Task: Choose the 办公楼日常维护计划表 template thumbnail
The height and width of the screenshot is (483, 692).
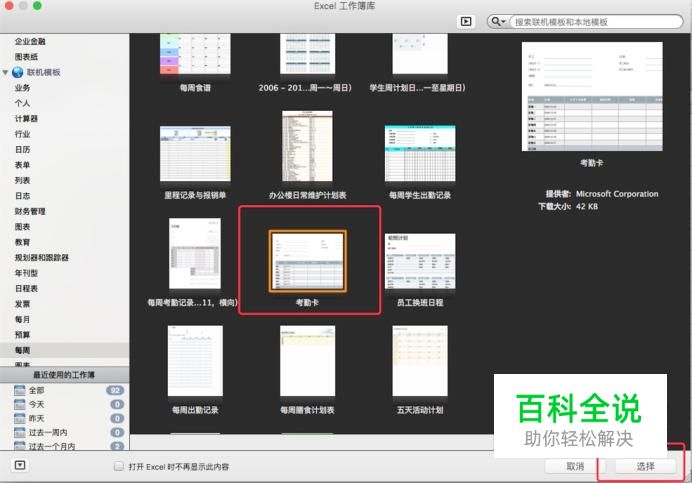Action: (307, 146)
